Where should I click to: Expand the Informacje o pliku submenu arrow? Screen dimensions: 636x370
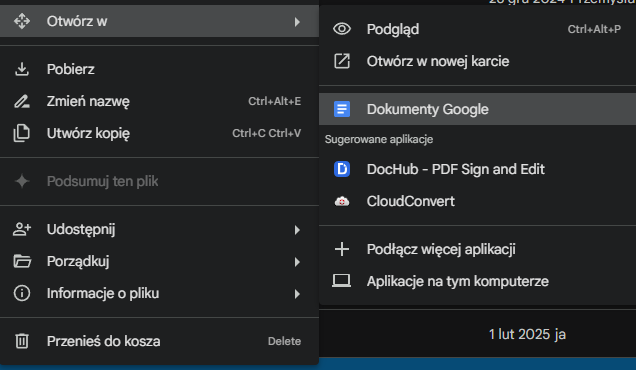point(297,294)
